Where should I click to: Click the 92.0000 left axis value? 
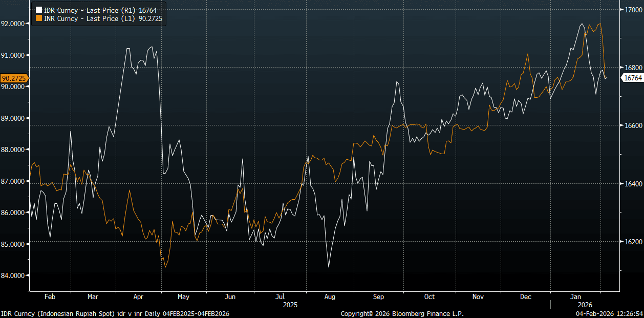click(14, 24)
